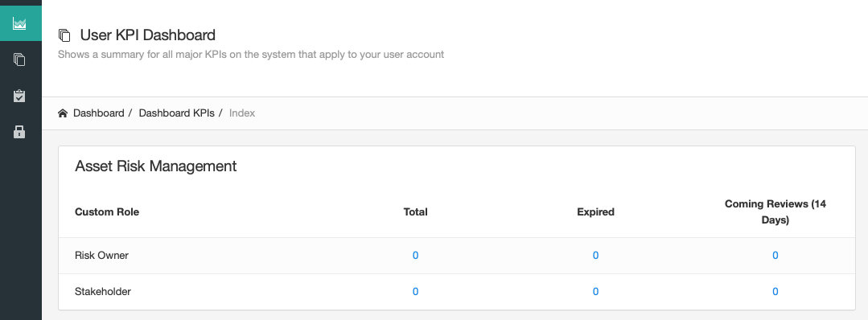
Task: Open Risk Owner Total count link
Action: [x=415, y=255]
